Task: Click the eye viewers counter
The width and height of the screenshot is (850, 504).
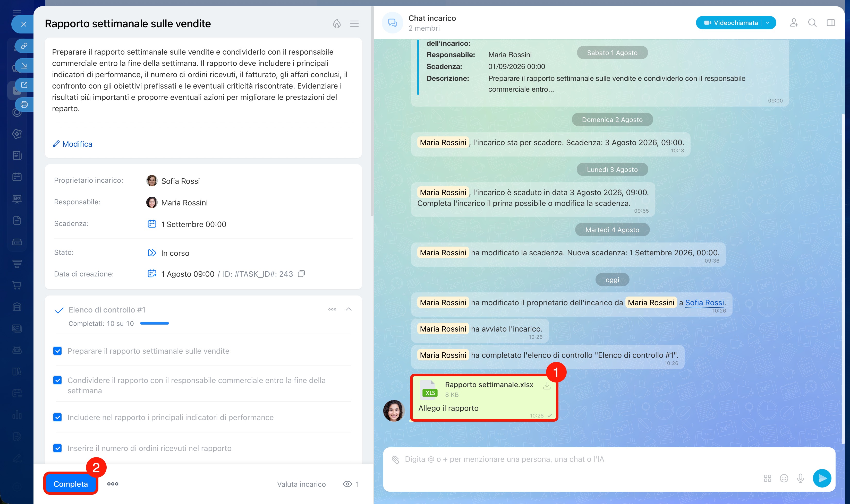Action: click(351, 484)
